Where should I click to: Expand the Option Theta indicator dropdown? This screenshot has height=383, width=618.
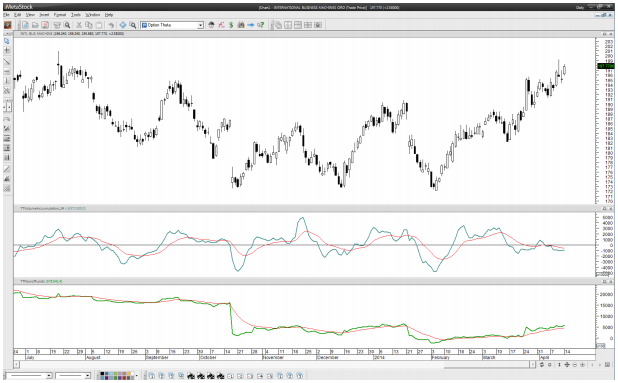coord(200,25)
